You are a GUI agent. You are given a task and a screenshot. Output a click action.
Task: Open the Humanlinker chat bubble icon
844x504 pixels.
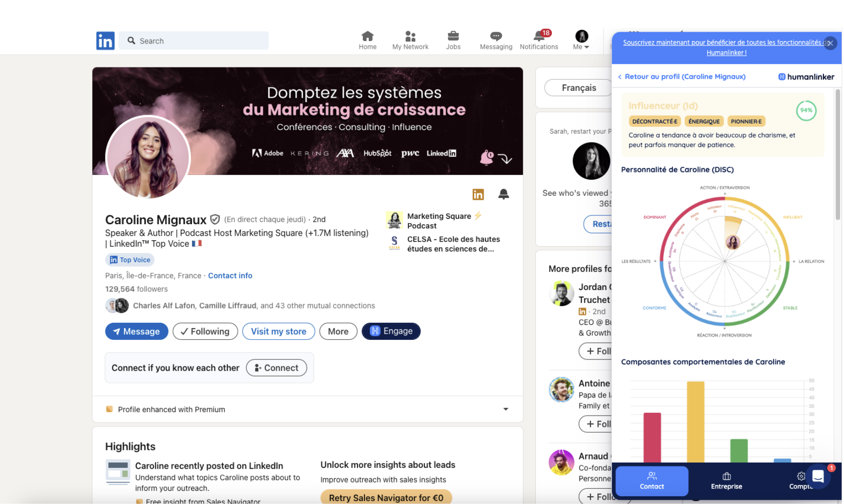[x=818, y=476]
